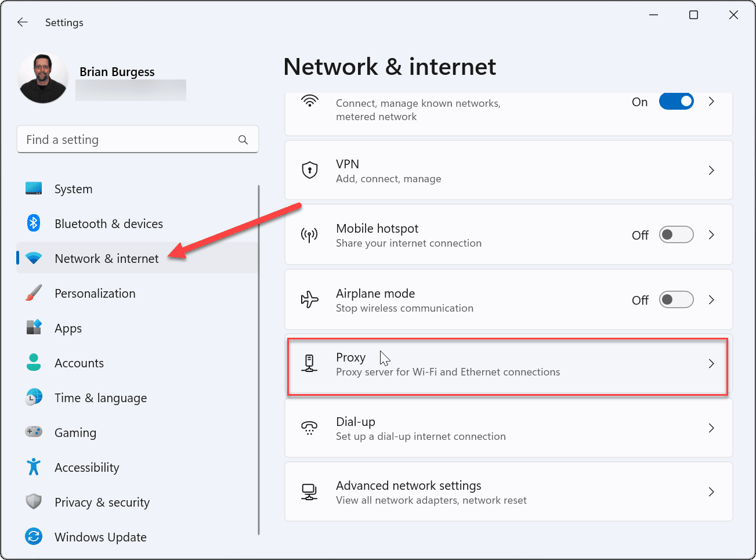Image resolution: width=756 pixels, height=560 pixels.
Task: Enable the Mobile hotspot toggle
Action: click(x=676, y=234)
